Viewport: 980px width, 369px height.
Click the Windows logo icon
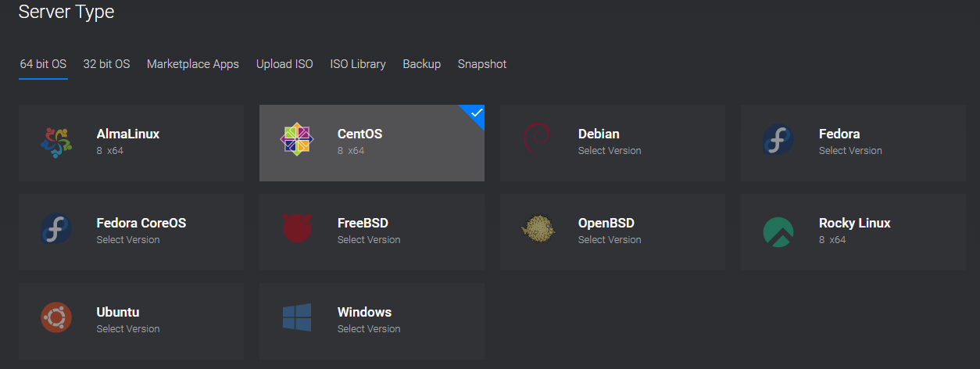pos(297,317)
